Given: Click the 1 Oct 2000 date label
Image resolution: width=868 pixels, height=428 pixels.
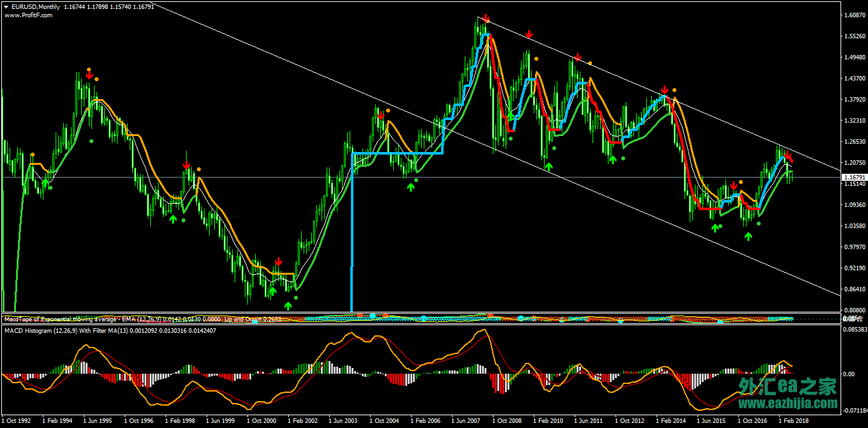Looking at the screenshot, I should 262,422.
